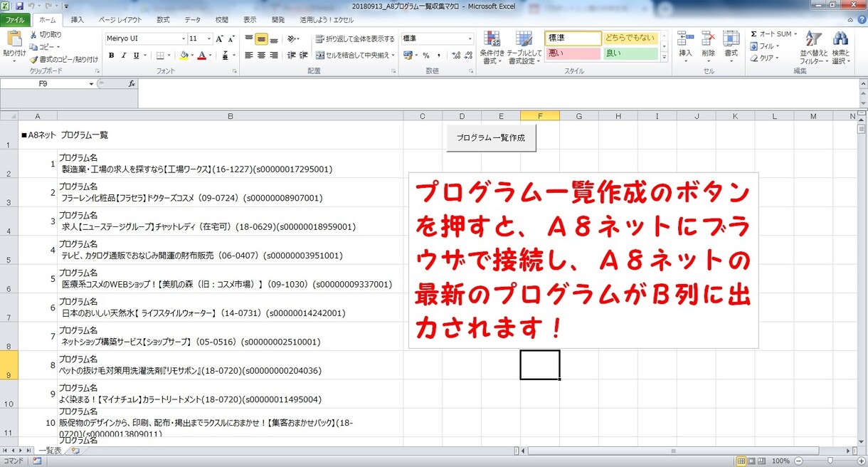The width and height of the screenshot is (868, 467).
Task: Click the Copy (コピー) icon
Action: (x=33, y=47)
